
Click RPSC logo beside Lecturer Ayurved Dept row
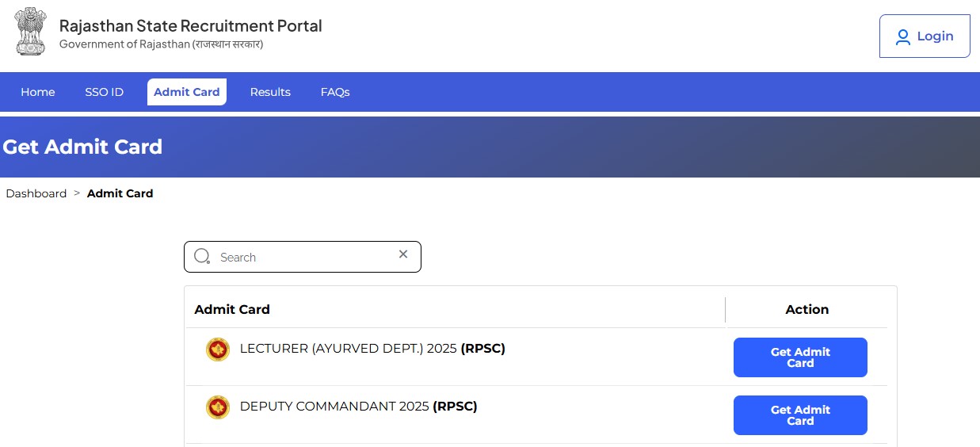218,350
